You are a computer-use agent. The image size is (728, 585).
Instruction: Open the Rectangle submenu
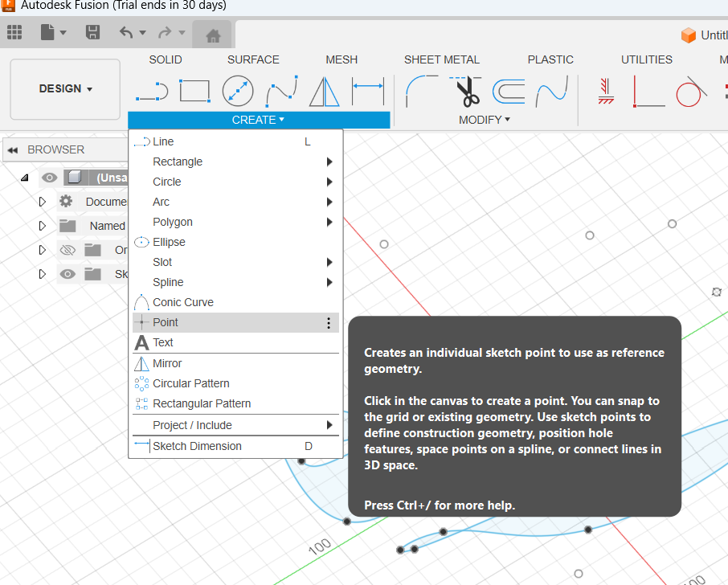click(236, 162)
